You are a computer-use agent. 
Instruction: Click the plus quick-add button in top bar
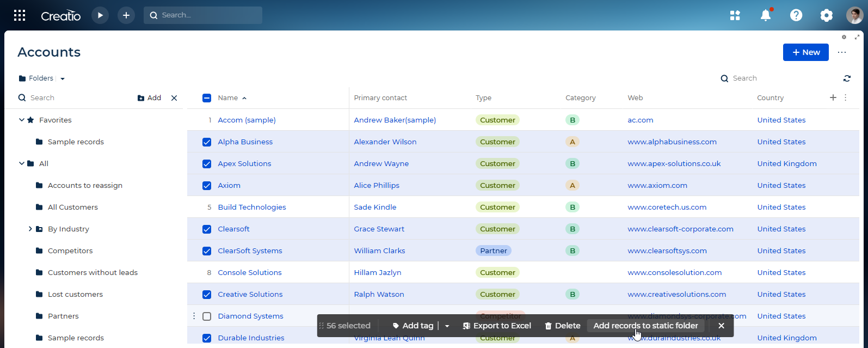126,15
